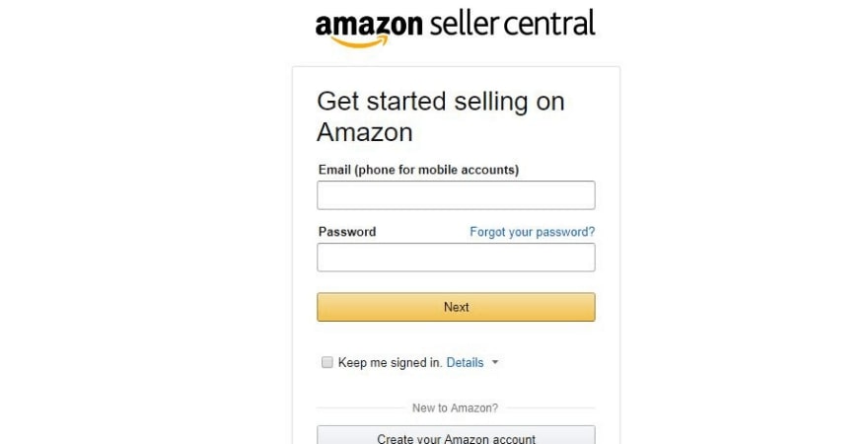Click the Amazon Seller Central logo
The width and height of the screenshot is (868, 444).
(x=455, y=26)
